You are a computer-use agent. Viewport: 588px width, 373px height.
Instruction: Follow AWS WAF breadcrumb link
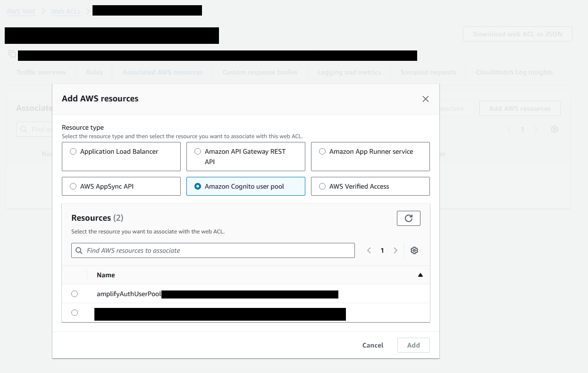(20, 11)
